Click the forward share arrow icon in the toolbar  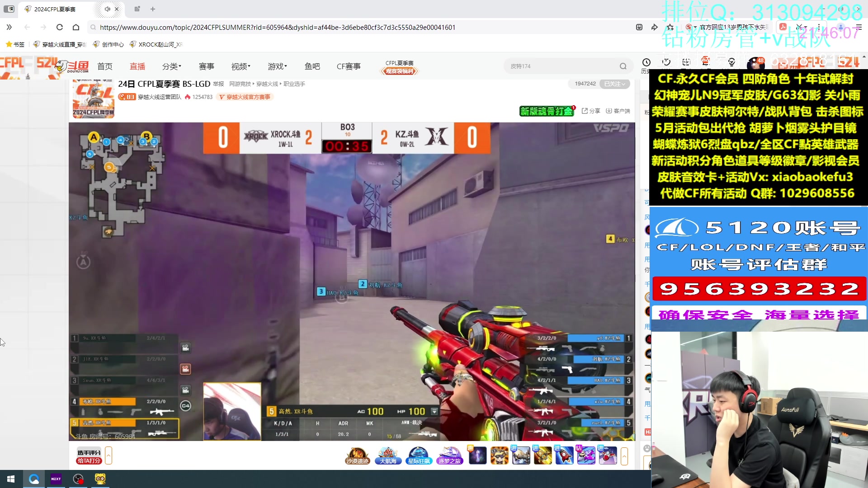pyautogui.click(x=654, y=27)
